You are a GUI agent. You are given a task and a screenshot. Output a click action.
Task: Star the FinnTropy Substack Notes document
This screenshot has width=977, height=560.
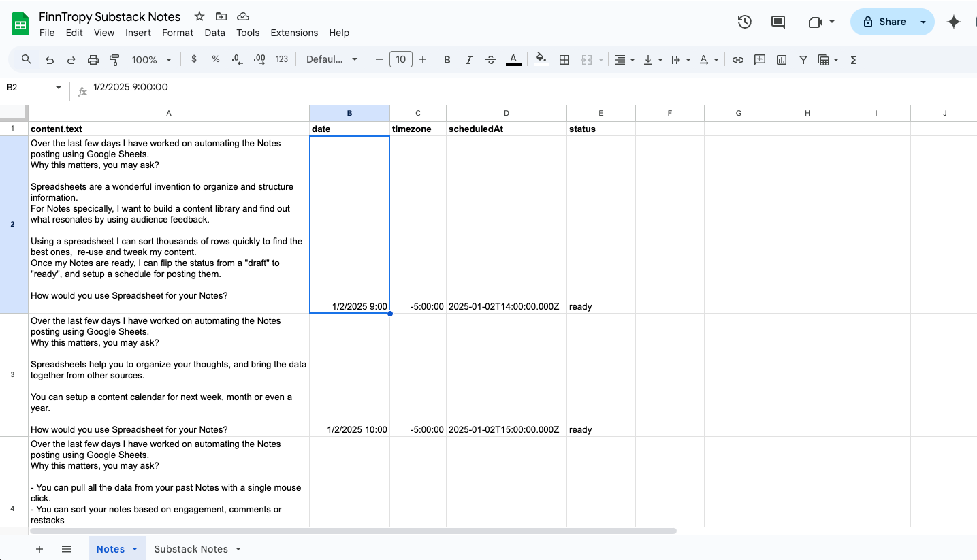199,16
